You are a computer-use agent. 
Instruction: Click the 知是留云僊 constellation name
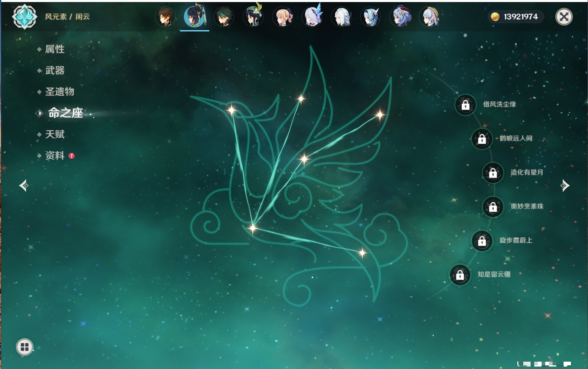coord(494,274)
